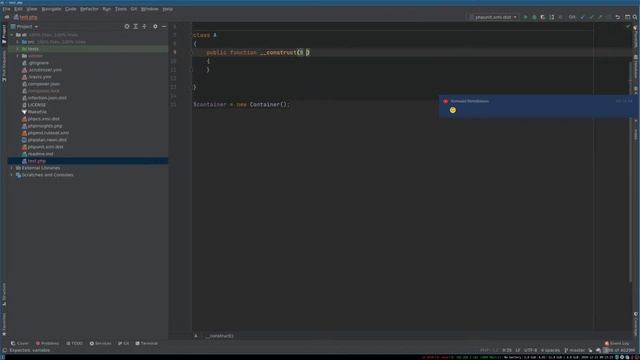Open the Code menu
Image resolution: width=640 pixels, height=360 pixels.
(x=71, y=9)
